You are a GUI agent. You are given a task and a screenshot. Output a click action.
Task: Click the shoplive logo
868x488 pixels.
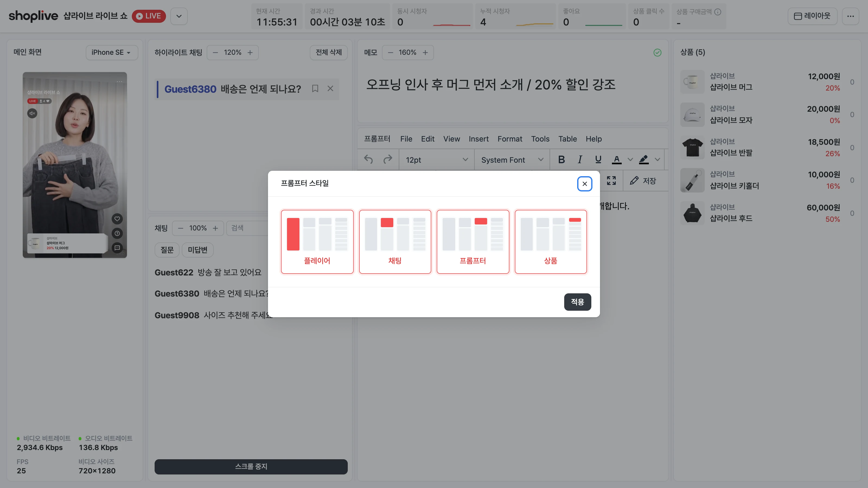point(33,16)
